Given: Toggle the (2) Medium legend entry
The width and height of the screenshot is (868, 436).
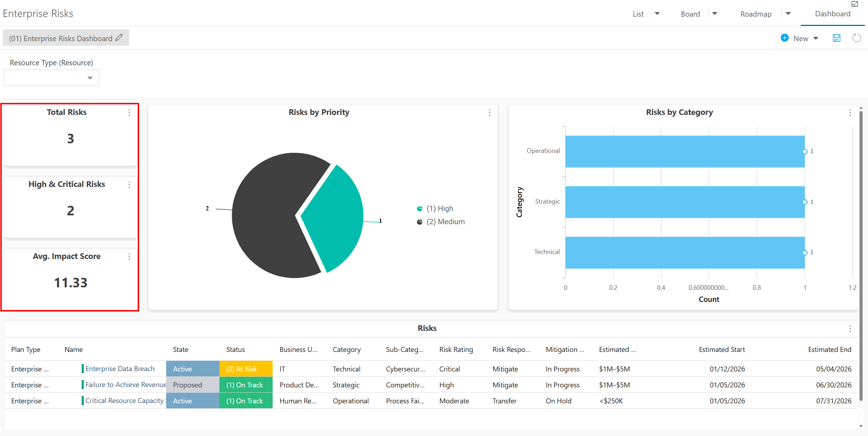Looking at the screenshot, I should point(441,222).
